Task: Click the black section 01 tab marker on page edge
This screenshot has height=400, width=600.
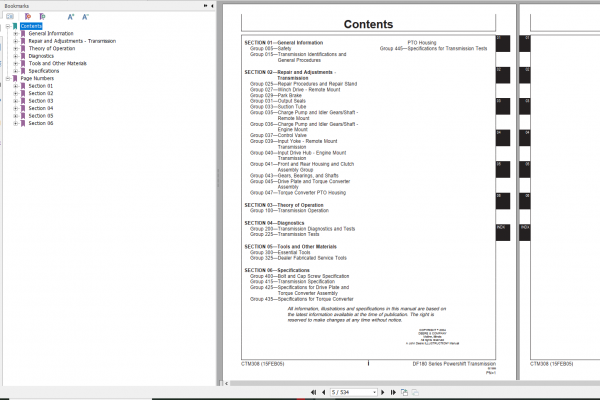Action: click(503, 44)
